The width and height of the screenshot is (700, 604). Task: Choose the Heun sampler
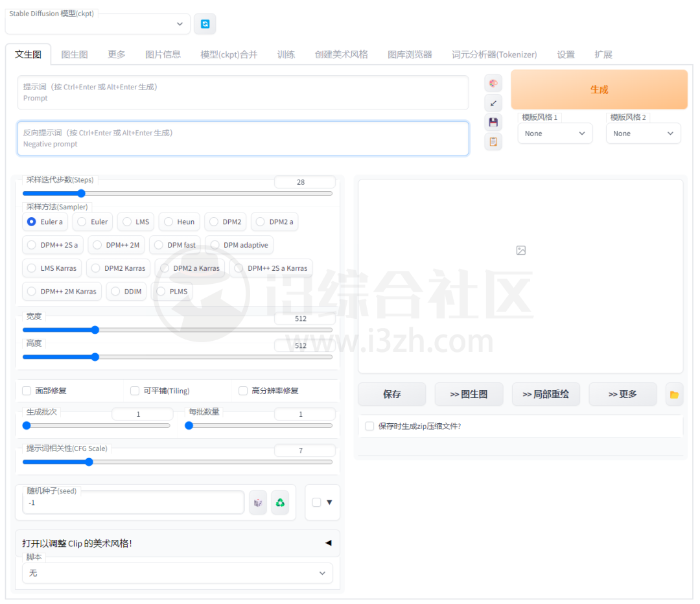pos(179,222)
